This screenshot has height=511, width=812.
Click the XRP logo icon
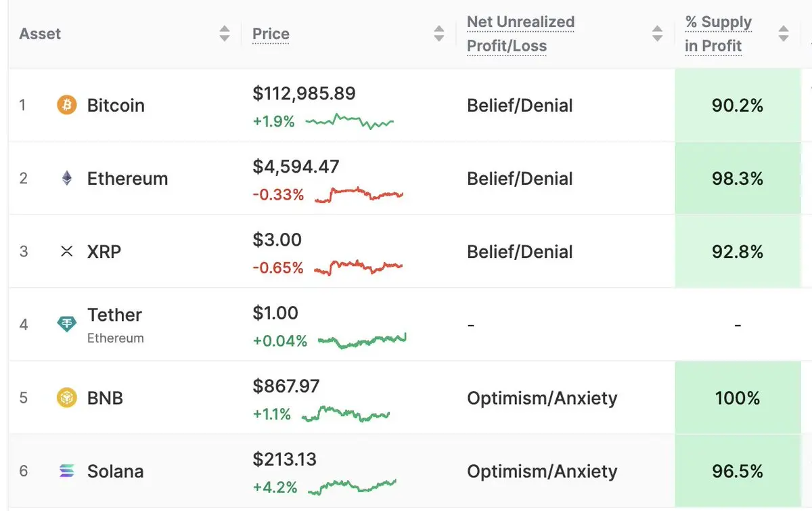[67, 252]
